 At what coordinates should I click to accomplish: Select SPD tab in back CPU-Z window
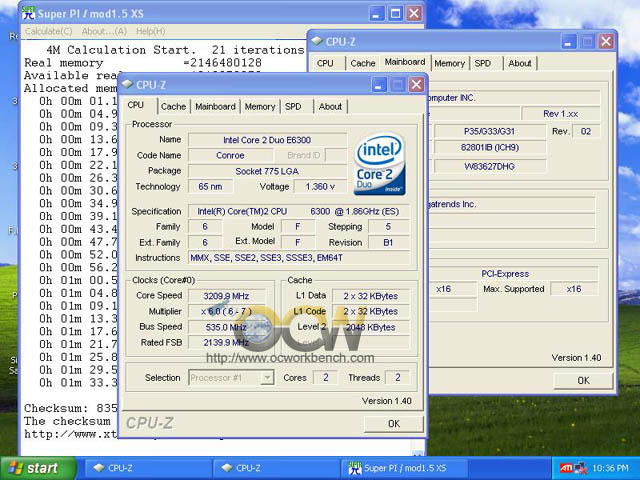482,63
